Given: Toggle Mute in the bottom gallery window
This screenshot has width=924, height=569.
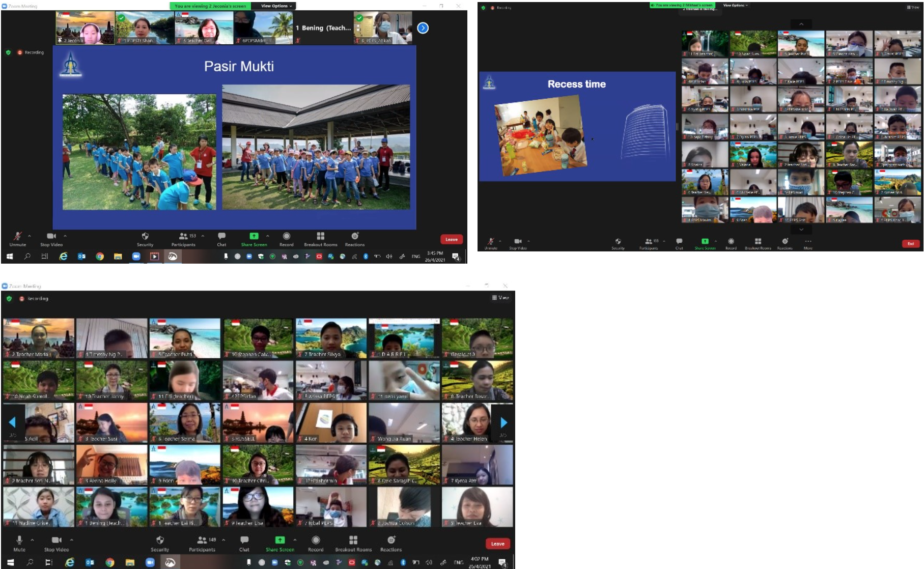Looking at the screenshot, I should point(19,544).
